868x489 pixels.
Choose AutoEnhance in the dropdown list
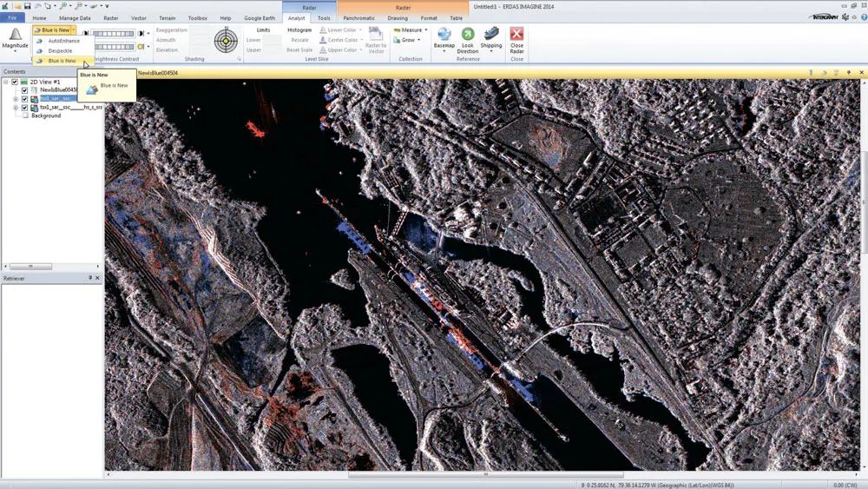pyautogui.click(x=63, y=41)
